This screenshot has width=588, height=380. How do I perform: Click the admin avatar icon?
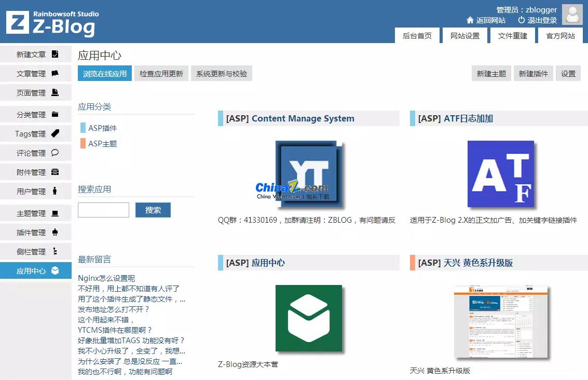(572, 14)
